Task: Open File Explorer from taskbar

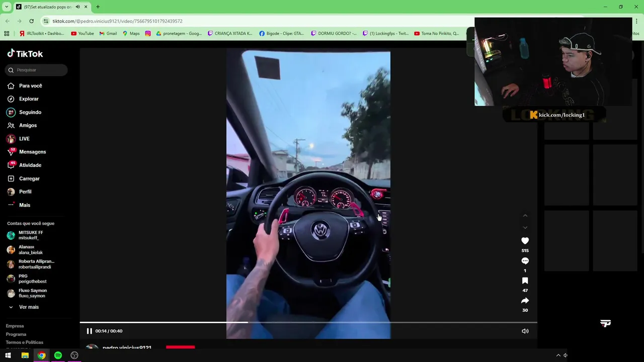Action: point(25,355)
